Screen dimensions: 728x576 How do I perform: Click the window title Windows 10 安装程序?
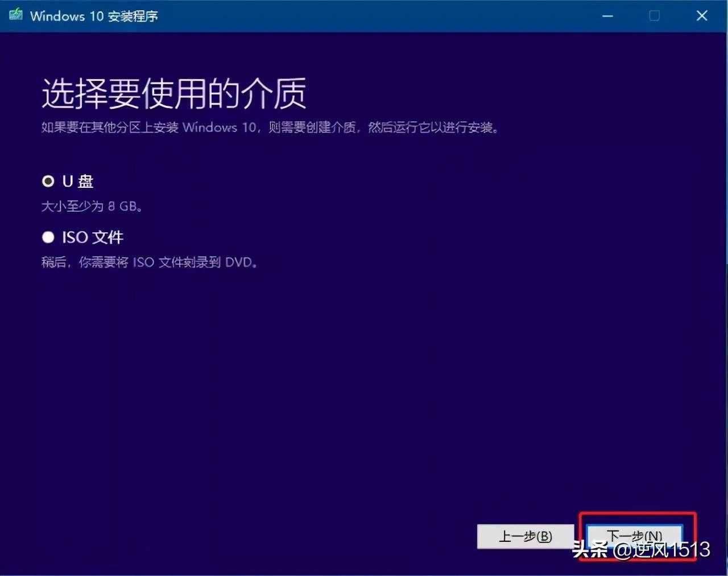(94, 16)
